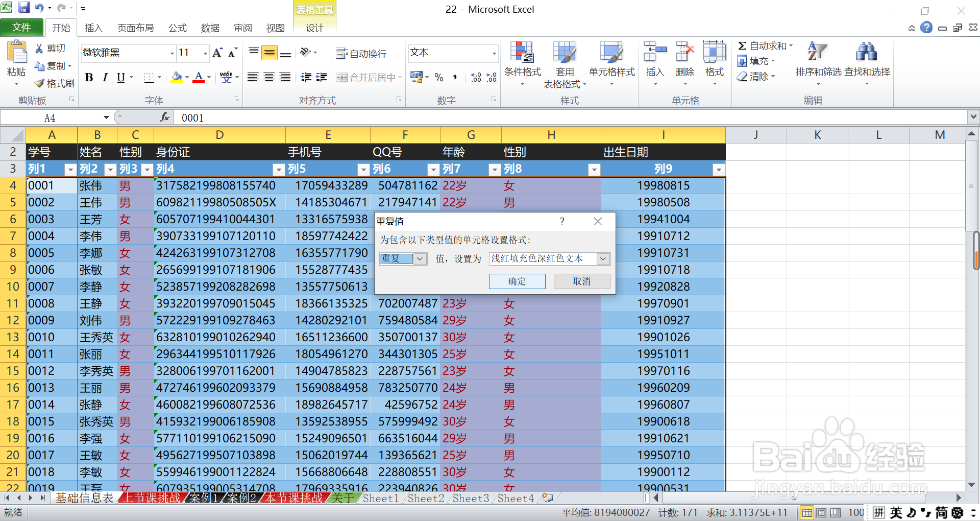The image size is (980, 521).
Task: Toggle Italic formatting
Action: click(105, 77)
